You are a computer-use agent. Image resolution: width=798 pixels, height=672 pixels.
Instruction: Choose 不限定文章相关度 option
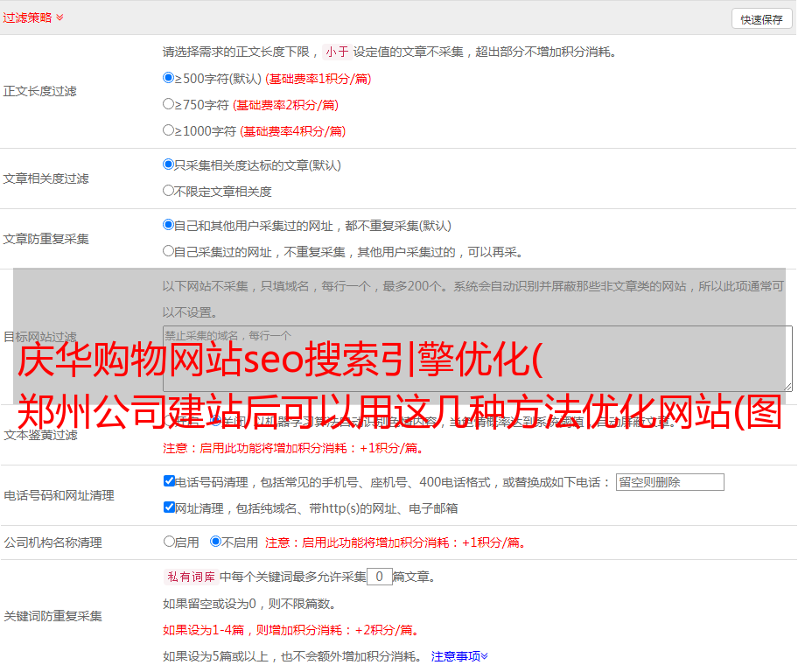pos(169,191)
